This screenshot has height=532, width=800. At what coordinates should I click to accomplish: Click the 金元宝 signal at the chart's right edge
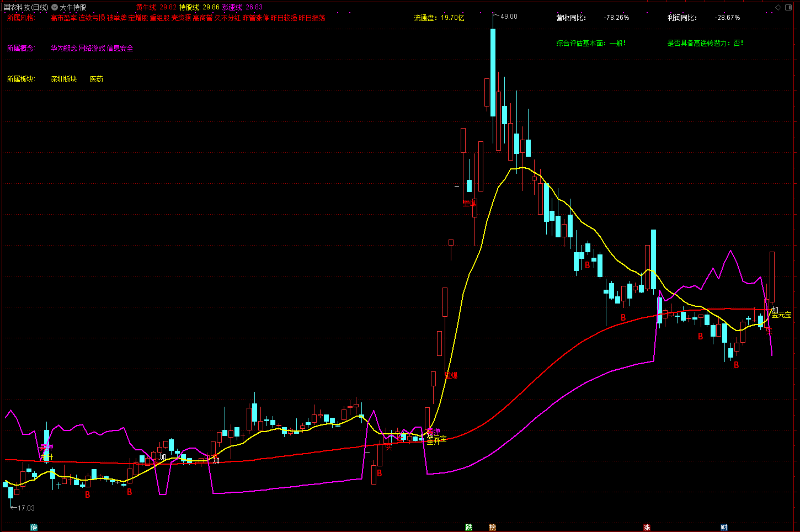coord(781,315)
